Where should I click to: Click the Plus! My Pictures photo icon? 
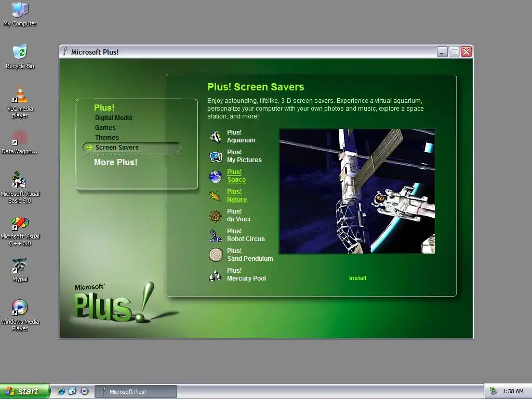point(216,156)
